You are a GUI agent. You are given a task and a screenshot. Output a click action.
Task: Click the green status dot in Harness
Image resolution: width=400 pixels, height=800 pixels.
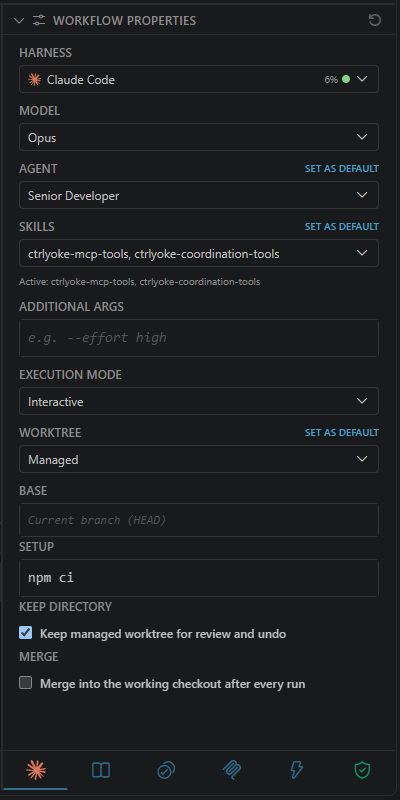click(x=346, y=79)
